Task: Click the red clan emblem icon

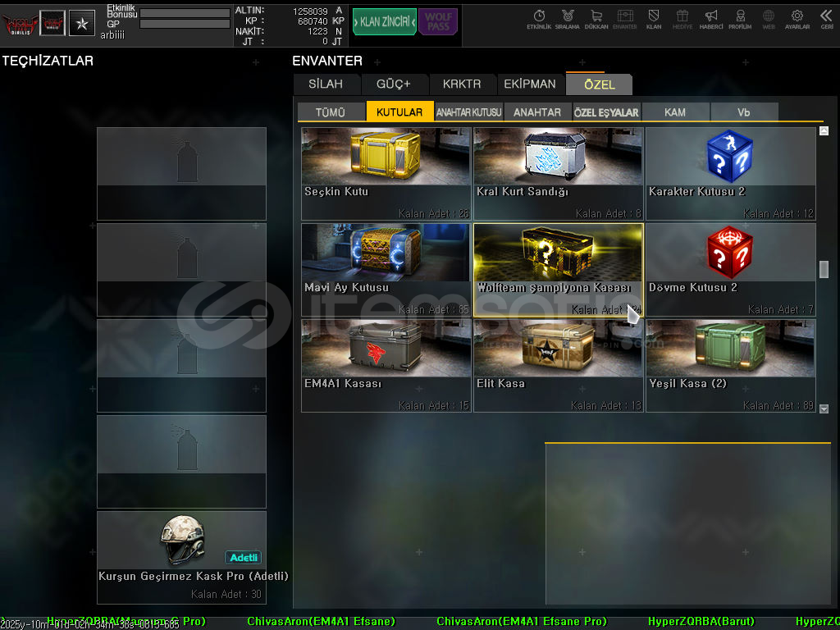Action: click(x=52, y=24)
